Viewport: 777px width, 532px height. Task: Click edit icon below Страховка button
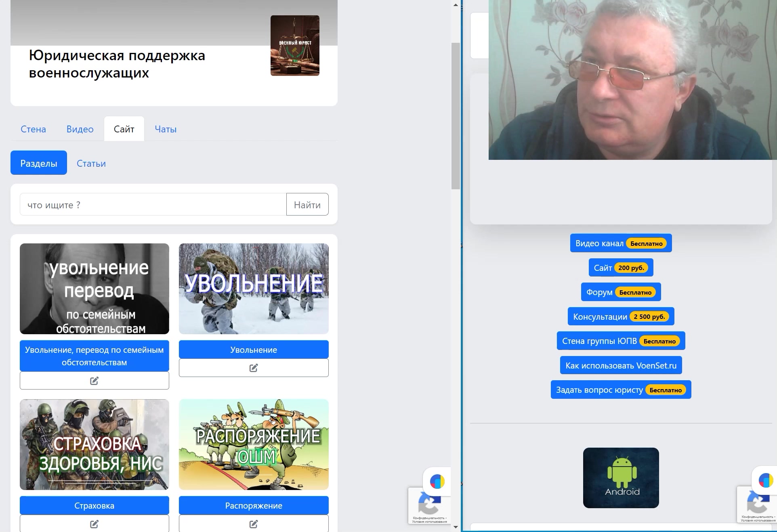(94, 524)
